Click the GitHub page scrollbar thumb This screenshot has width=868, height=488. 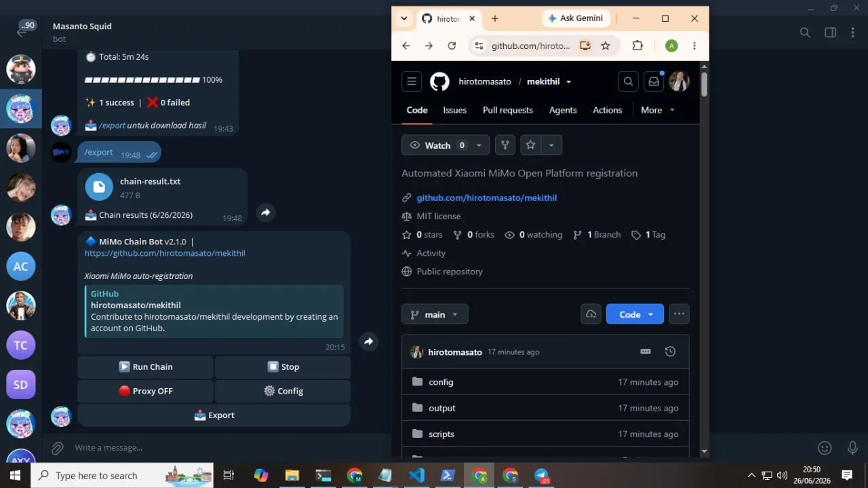tap(705, 83)
